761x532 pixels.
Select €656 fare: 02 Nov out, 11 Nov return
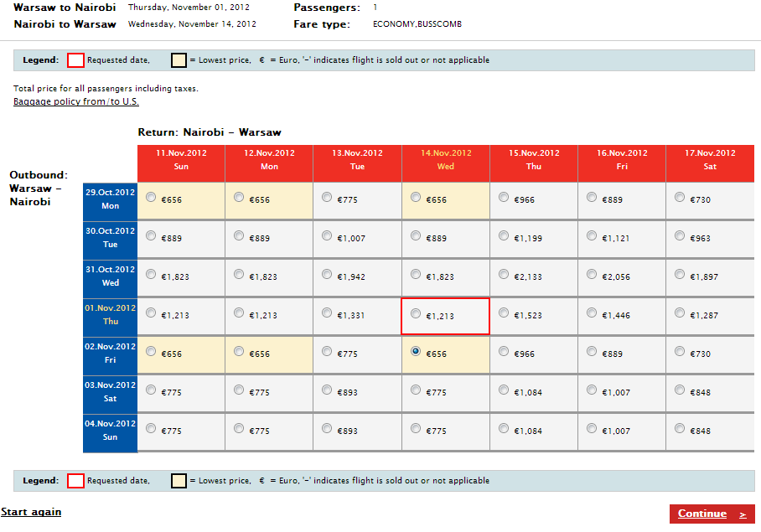(x=151, y=351)
